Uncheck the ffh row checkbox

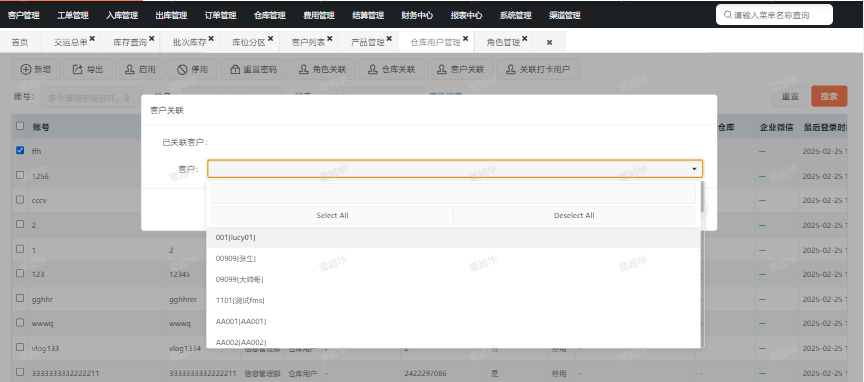click(x=20, y=150)
